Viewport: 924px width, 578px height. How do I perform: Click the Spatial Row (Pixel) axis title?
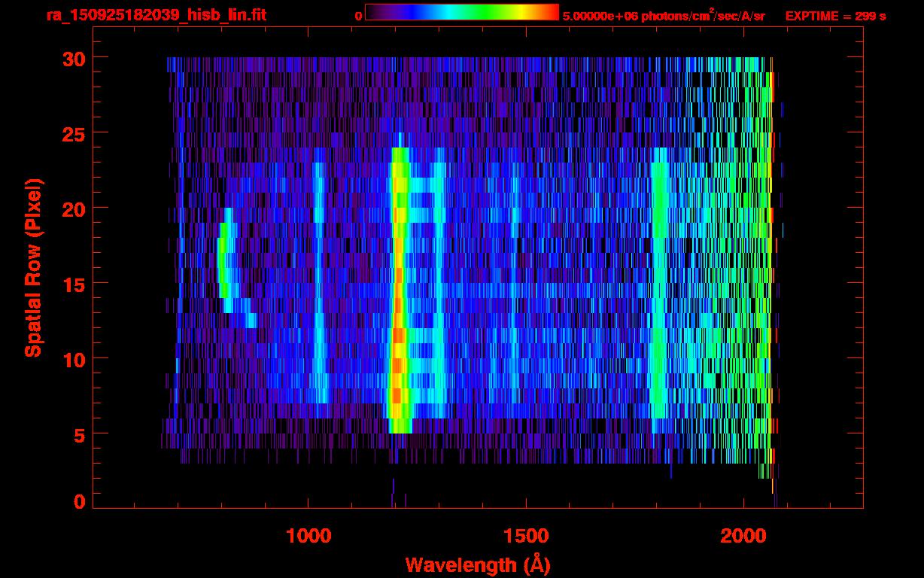(33, 268)
